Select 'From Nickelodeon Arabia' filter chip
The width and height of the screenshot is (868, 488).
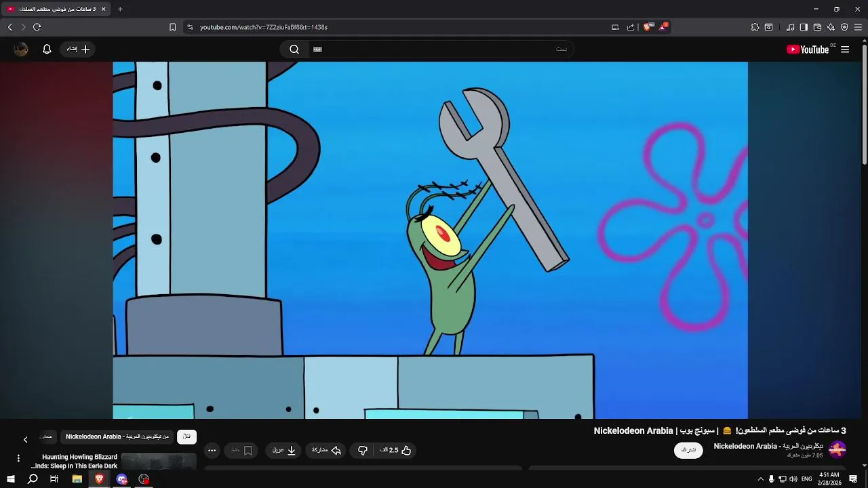[x=117, y=436]
